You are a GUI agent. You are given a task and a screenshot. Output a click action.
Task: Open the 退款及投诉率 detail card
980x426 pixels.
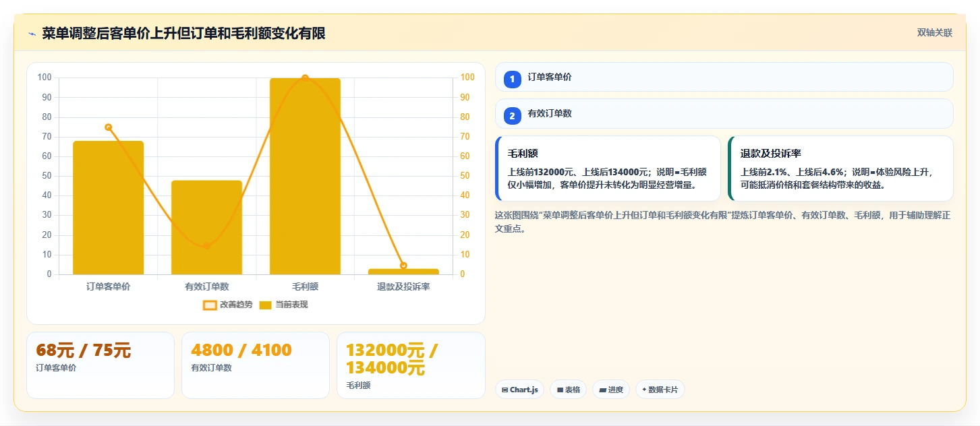click(x=840, y=169)
